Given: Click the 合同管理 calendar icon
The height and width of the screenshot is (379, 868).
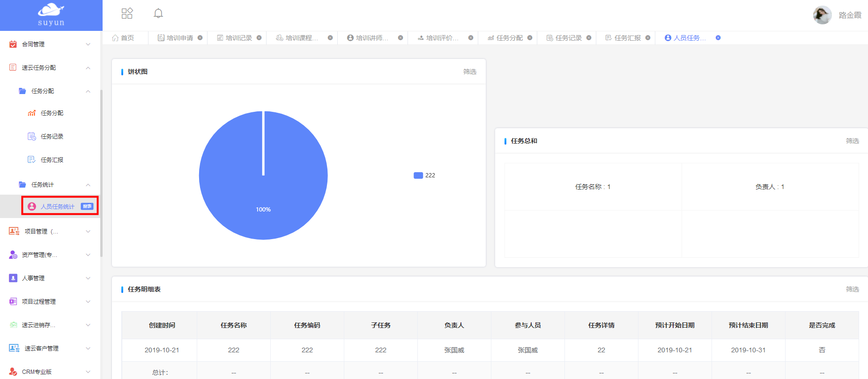Looking at the screenshot, I should 13,44.
